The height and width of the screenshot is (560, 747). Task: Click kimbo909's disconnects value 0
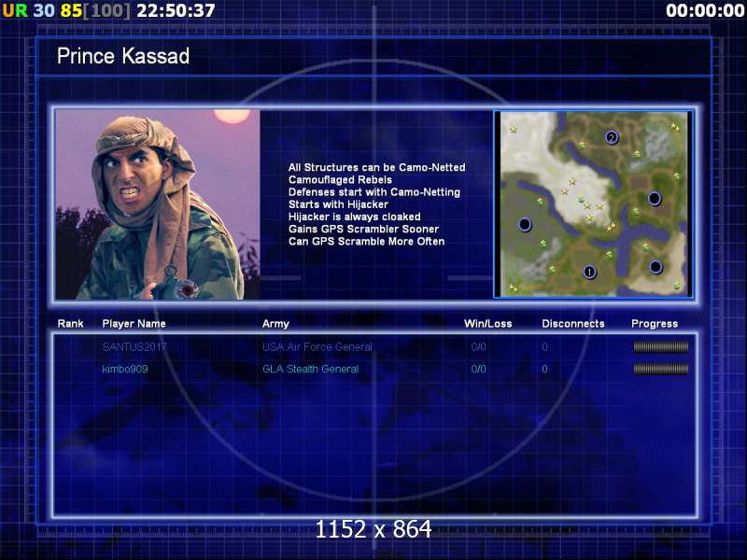click(x=544, y=369)
